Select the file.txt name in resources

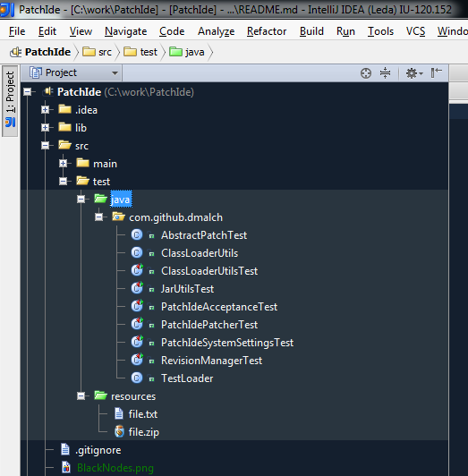(143, 414)
